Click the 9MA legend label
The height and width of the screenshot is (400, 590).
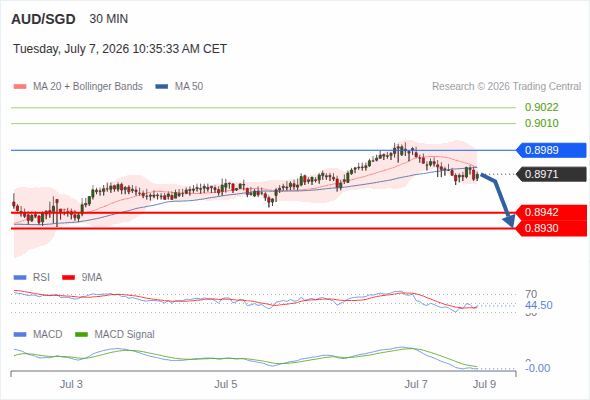[x=92, y=277]
